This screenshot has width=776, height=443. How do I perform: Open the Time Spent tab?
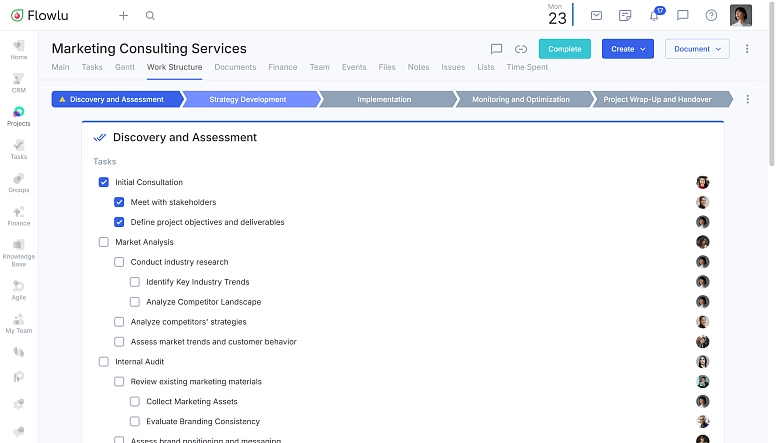527,67
